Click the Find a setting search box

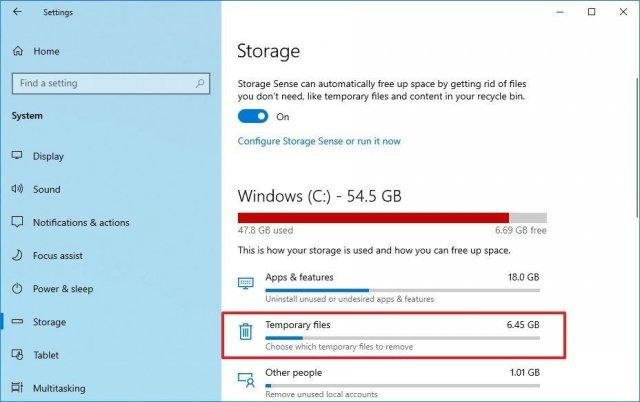click(111, 83)
